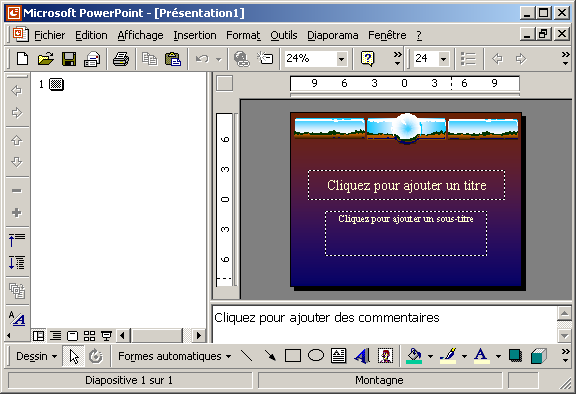The height and width of the screenshot is (394, 576).
Task: Click the subtitle placeholder on slide
Action: click(406, 233)
